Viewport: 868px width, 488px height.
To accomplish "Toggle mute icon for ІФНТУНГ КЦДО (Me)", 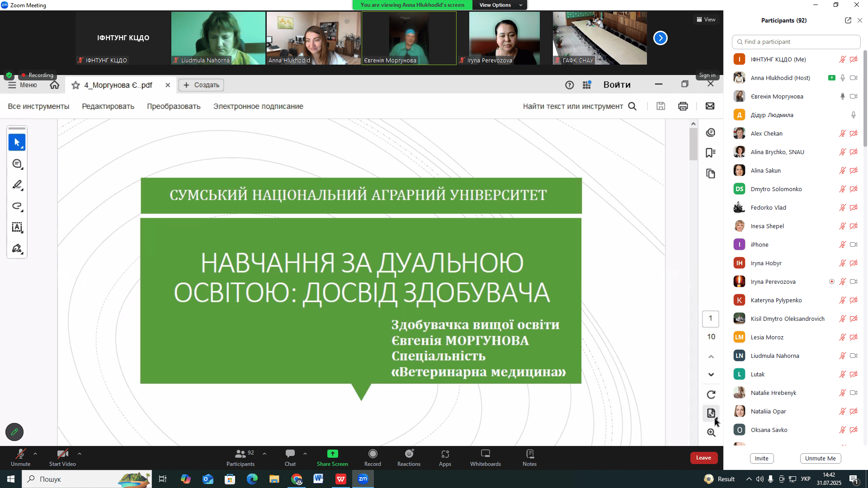I will coord(843,60).
